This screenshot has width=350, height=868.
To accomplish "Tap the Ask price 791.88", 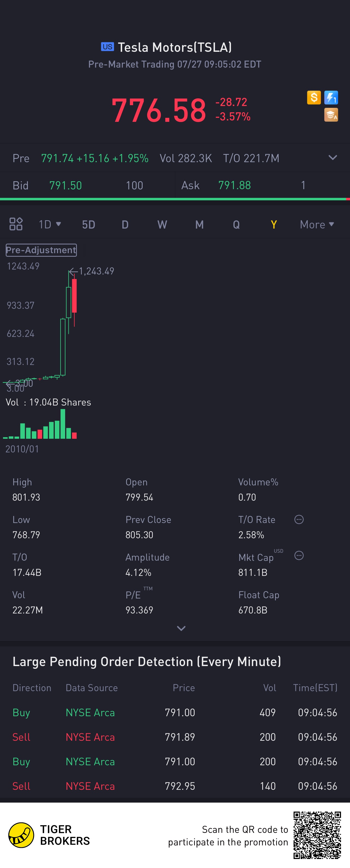I will [x=234, y=185].
